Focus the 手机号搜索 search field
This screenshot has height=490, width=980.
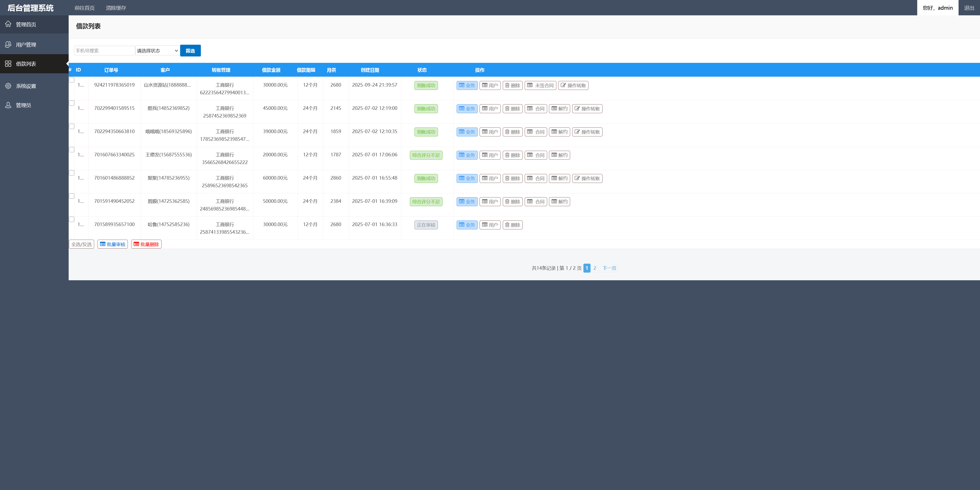point(104,51)
